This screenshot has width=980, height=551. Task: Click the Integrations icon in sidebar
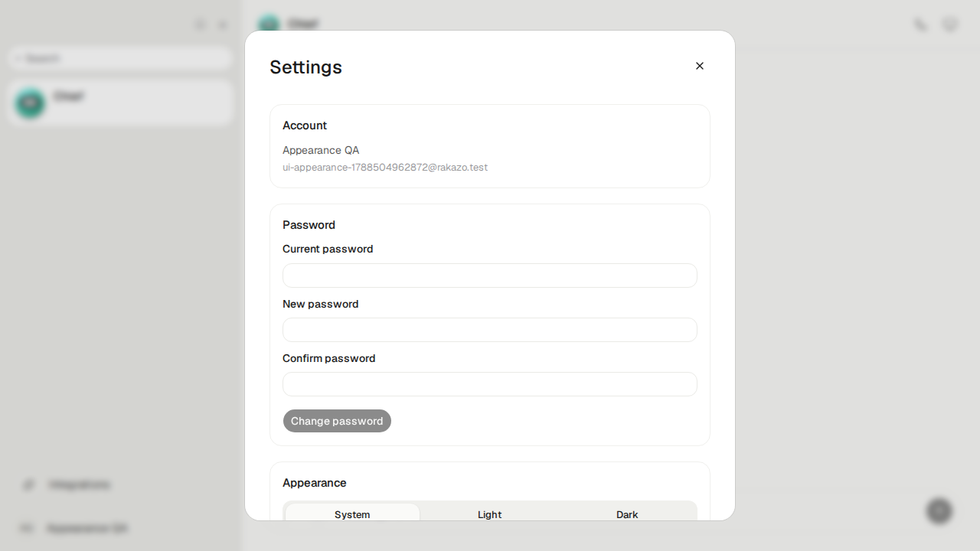tap(29, 484)
